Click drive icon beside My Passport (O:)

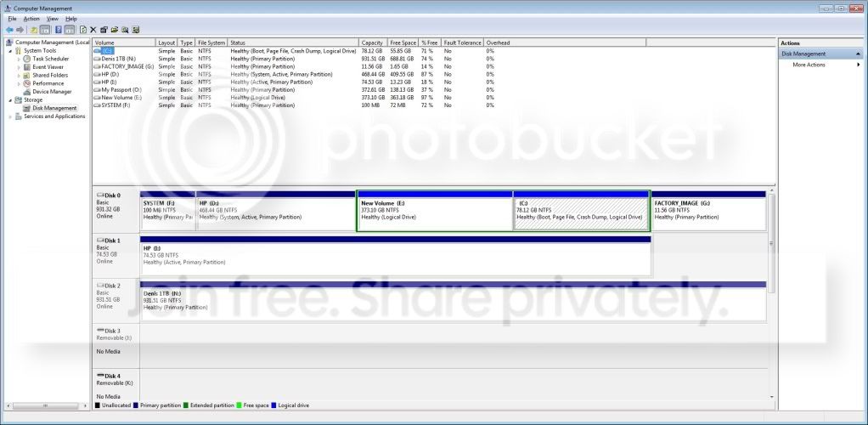click(x=98, y=90)
